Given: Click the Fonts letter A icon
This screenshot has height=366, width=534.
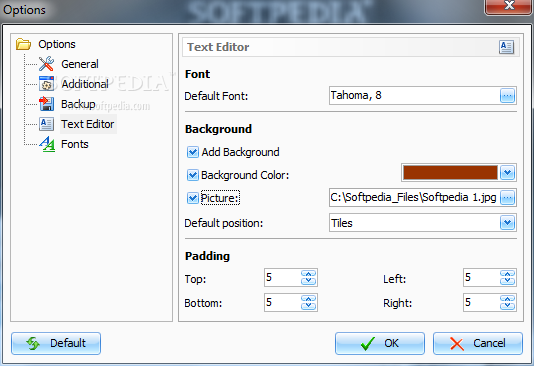Looking at the screenshot, I should [x=47, y=144].
